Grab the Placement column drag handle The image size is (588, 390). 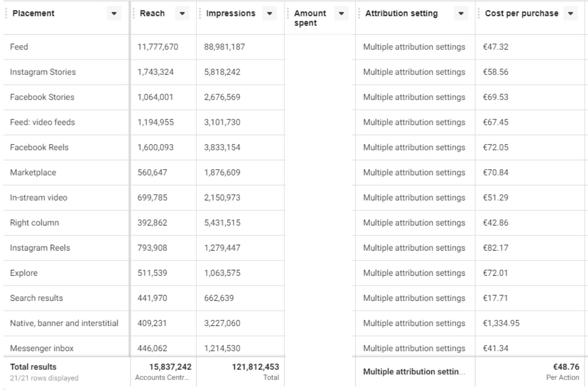point(6,14)
